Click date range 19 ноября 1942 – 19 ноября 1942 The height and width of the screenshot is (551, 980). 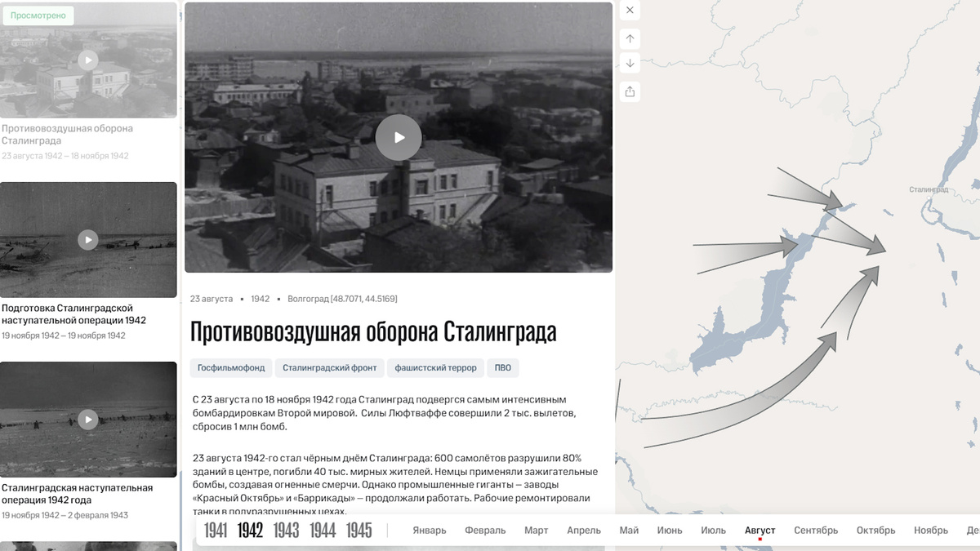pos(64,335)
